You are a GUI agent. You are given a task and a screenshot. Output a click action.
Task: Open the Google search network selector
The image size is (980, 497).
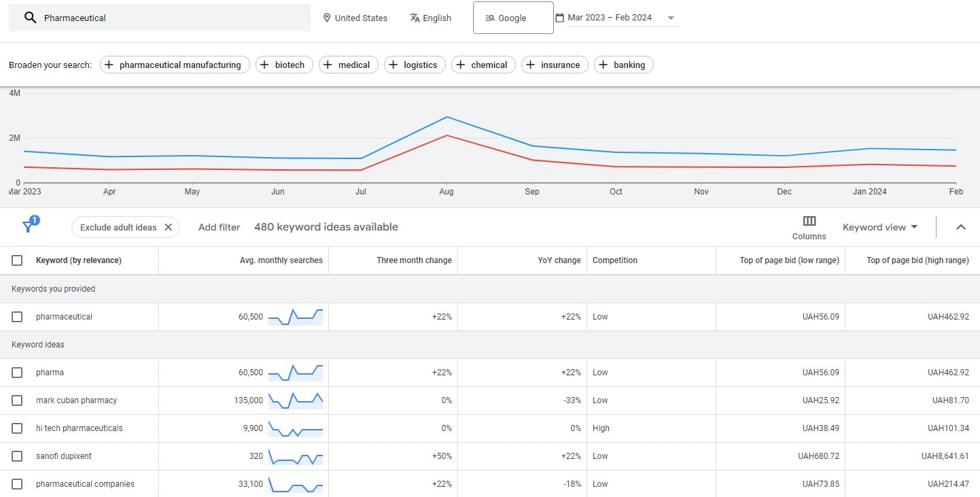(x=513, y=18)
